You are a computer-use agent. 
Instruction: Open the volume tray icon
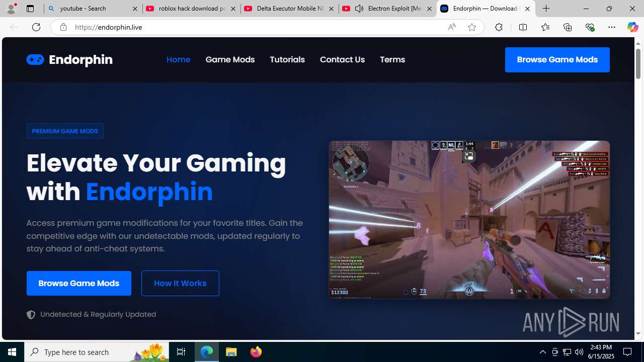[x=579, y=352]
